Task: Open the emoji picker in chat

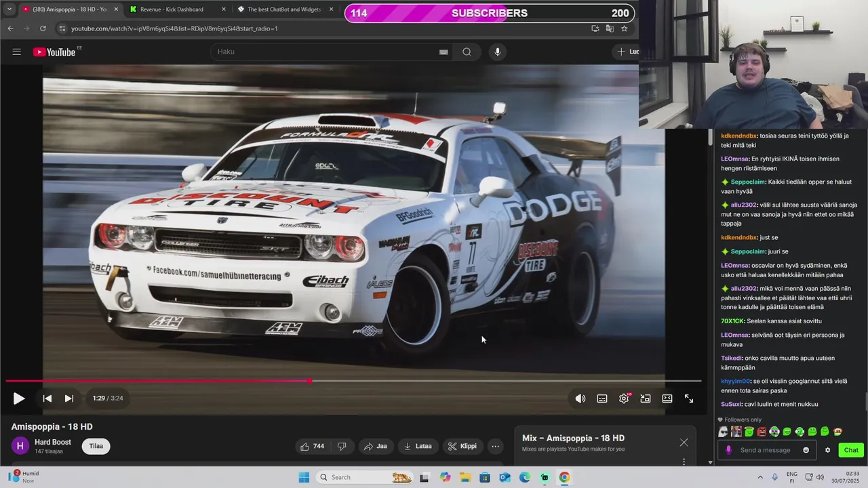Action: pos(806,450)
